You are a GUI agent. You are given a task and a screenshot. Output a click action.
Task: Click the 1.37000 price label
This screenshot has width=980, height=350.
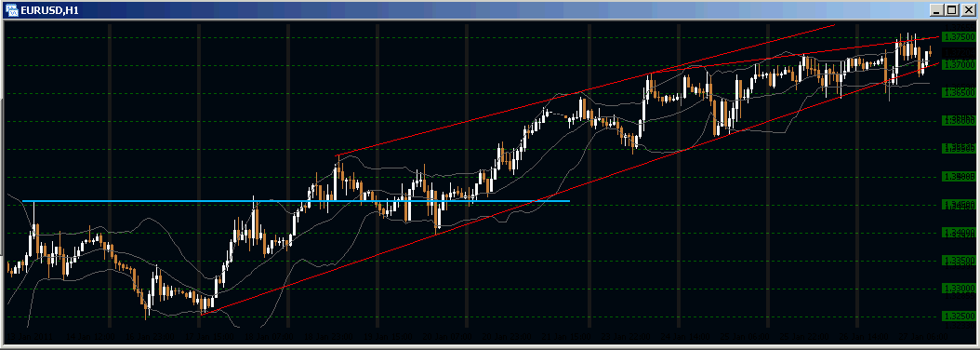coord(958,64)
